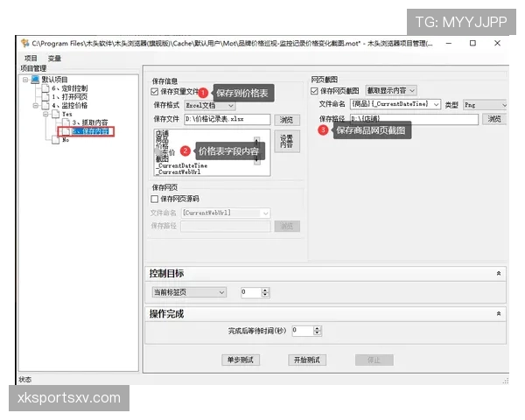Click the greyed 停止 button
The width and height of the screenshot is (525, 420).
(374, 360)
